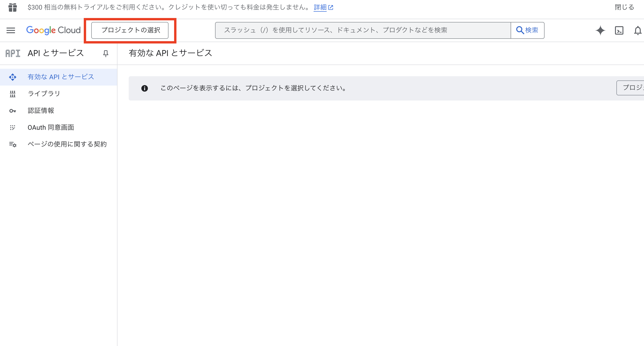Screen dimensions: 644x346
Task: Open Gemini AI sparkle assistant
Action: (600, 30)
